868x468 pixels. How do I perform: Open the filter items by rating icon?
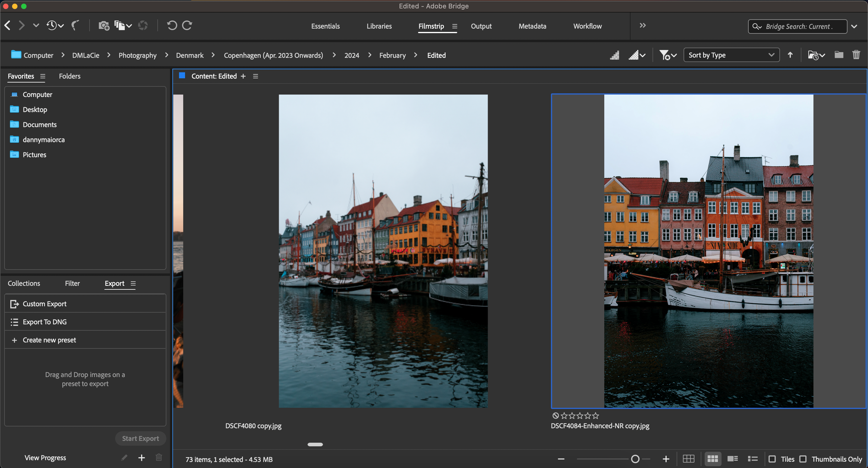click(x=666, y=55)
